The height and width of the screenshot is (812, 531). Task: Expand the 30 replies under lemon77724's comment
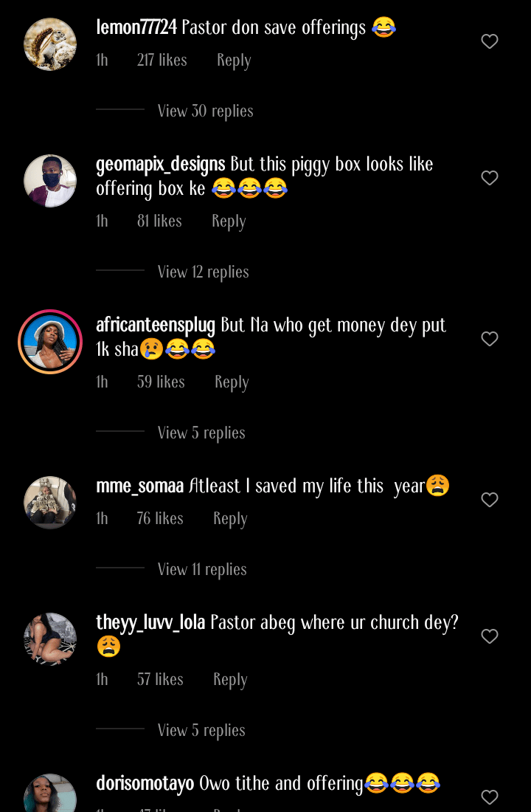coord(205,111)
